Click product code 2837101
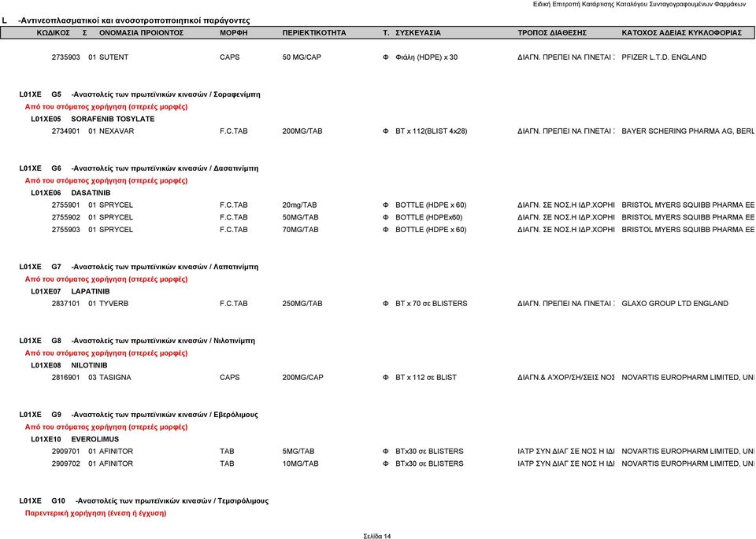Screen dimensions: 756x539 coord(66,304)
